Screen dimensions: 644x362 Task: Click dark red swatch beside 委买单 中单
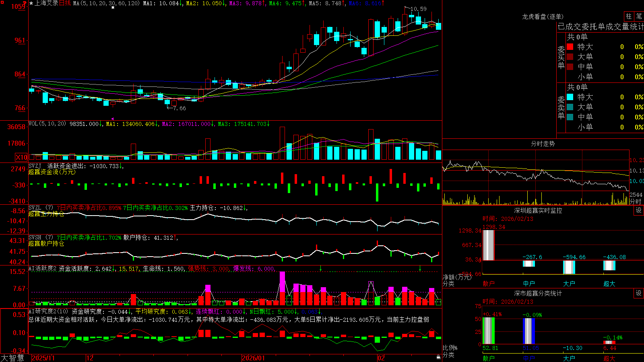[x=570, y=67]
